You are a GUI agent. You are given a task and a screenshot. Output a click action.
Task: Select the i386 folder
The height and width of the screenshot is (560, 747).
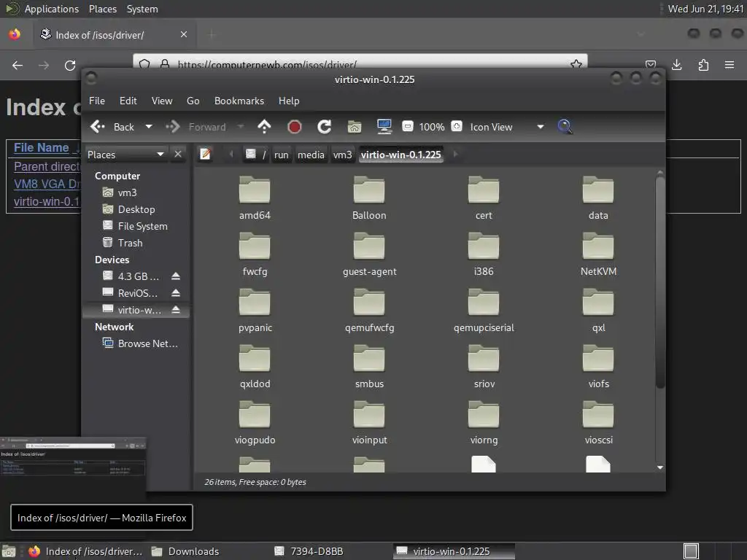point(484,254)
